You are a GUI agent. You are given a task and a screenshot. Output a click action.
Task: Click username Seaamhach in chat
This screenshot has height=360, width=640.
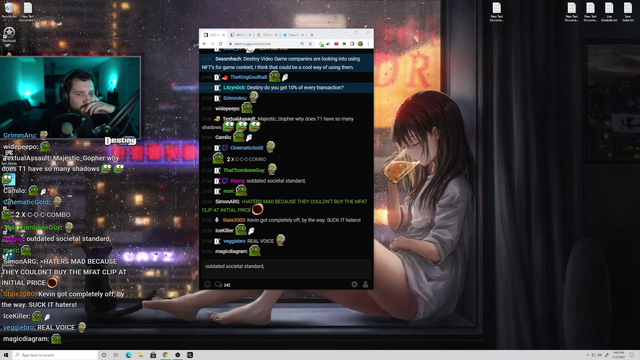228,59
